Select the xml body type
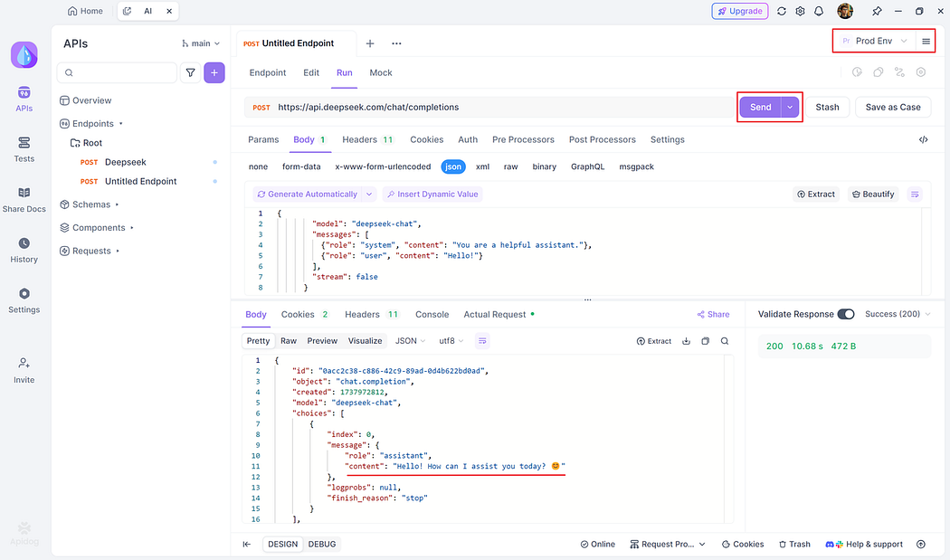This screenshot has height=560, width=950. (x=483, y=166)
